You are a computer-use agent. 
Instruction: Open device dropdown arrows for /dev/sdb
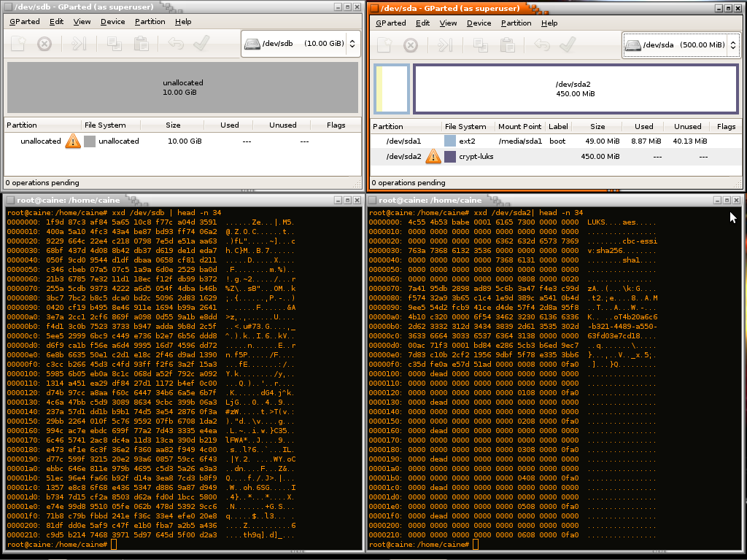(352, 44)
